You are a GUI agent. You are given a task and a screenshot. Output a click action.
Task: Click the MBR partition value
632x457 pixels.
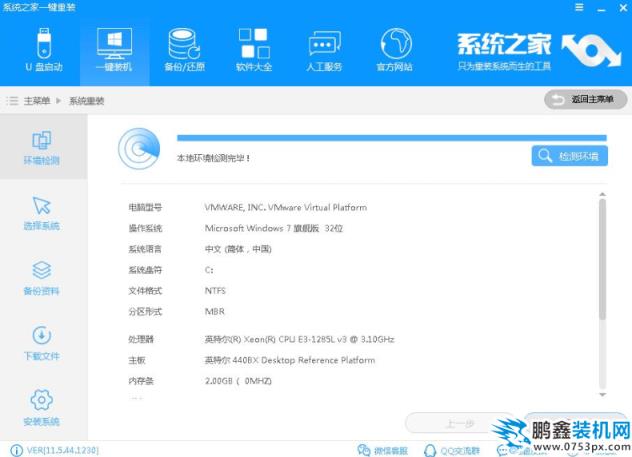215,312
